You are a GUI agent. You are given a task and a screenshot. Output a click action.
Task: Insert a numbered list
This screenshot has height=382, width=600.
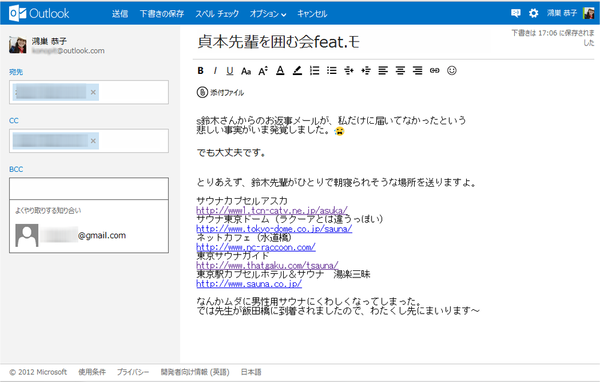(315, 70)
